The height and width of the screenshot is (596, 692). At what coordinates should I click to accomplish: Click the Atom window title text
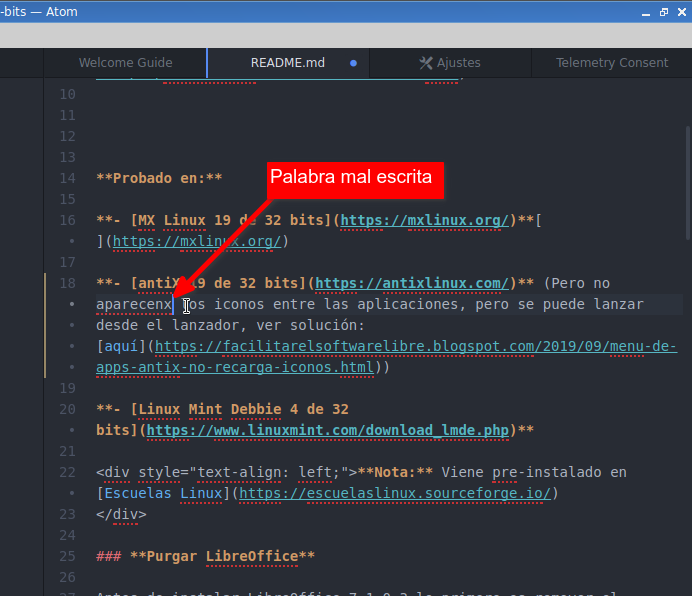click(39, 12)
